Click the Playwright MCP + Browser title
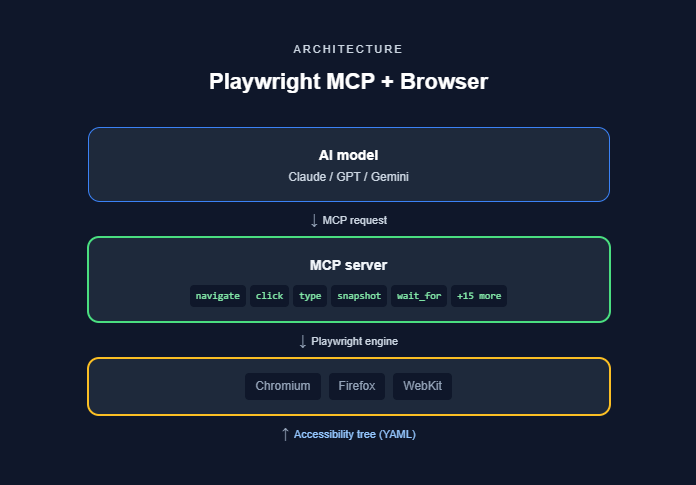The image size is (696, 485). pos(348,81)
